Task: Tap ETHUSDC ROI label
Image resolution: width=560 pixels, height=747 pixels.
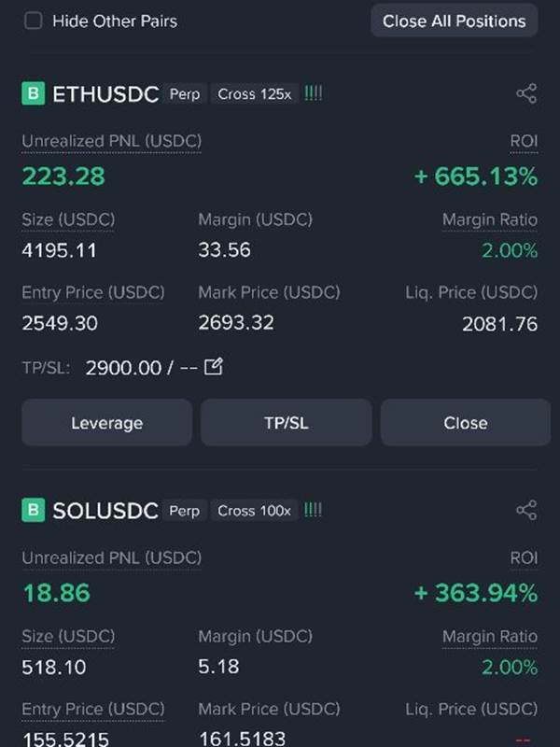Action: (524, 141)
